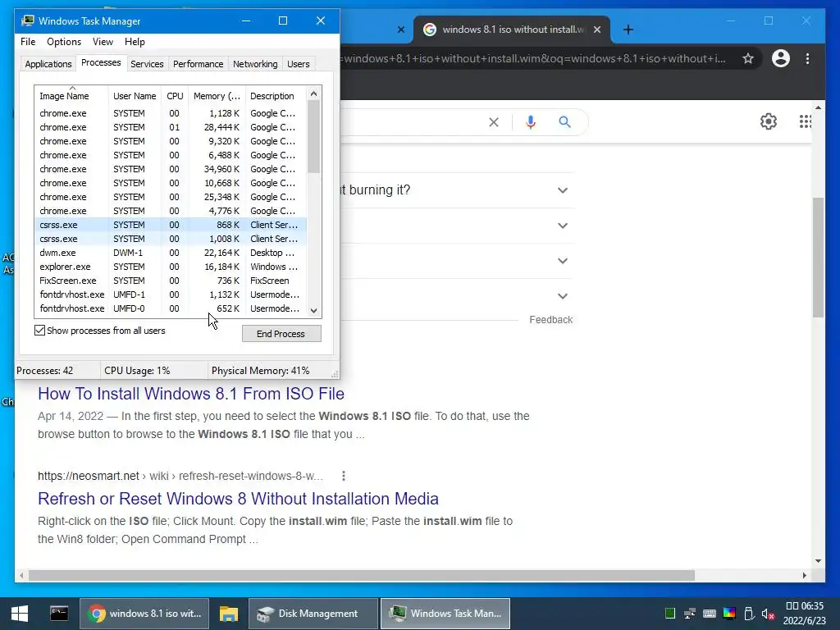This screenshot has width=840, height=630.
Task: Click the Chrome vertical scrollbar thumb
Action: [818, 257]
